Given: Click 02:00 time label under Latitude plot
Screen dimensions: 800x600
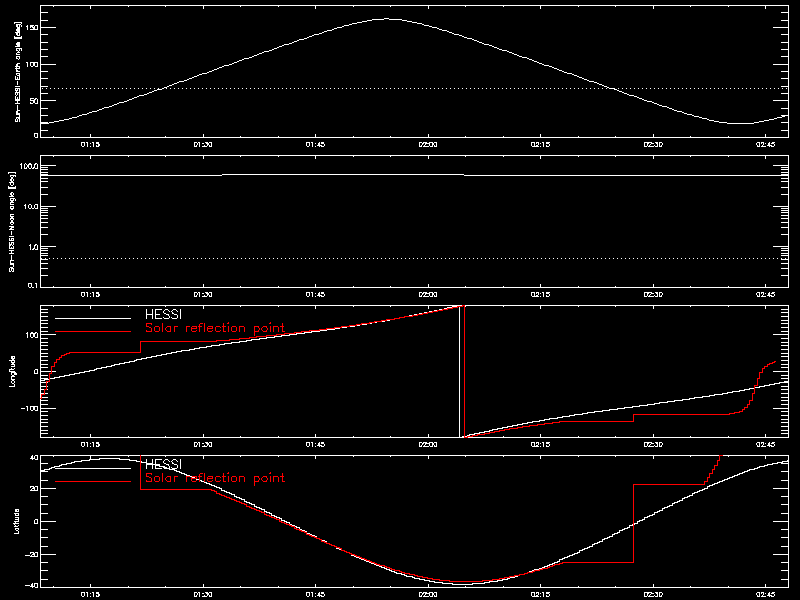Looking at the screenshot, I should pyautogui.click(x=428, y=594).
